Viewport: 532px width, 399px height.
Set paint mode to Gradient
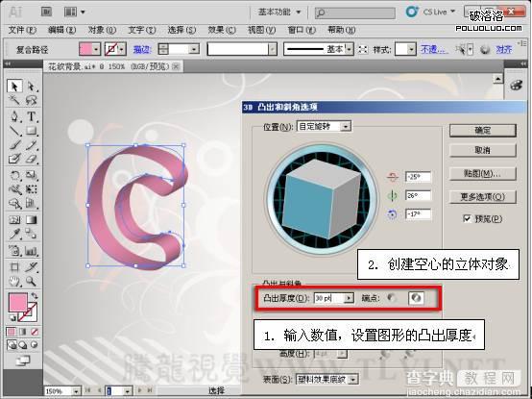coord(23,332)
